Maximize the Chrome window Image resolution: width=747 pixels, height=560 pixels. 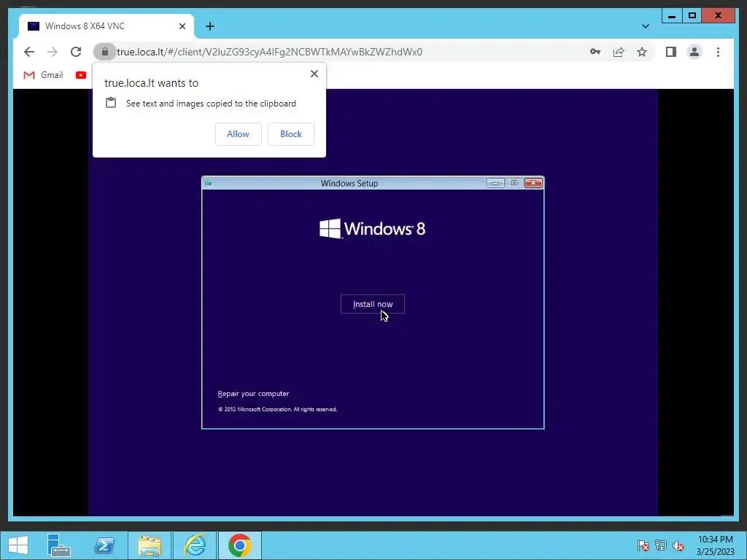(692, 16)
